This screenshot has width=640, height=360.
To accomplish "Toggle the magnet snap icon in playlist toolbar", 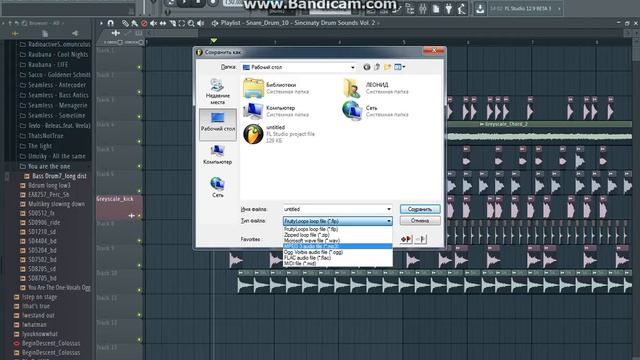I will coord(111,23).
